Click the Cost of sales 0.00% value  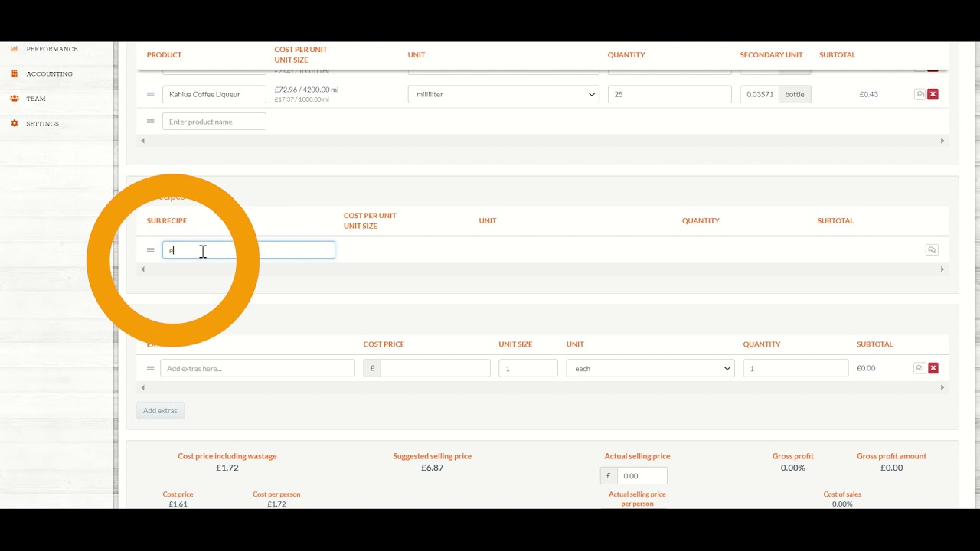(842, 504)
